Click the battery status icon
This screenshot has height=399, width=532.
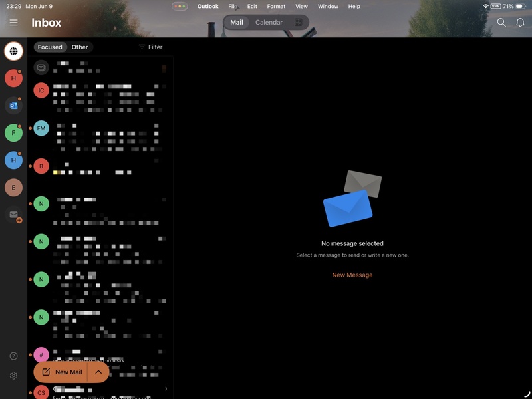pos(521,6)
